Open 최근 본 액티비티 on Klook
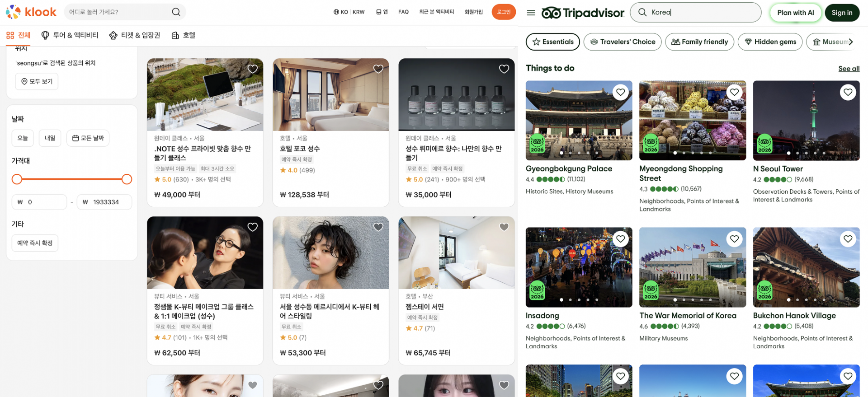Screen dimensions: 868x397 tap(437, 12)
